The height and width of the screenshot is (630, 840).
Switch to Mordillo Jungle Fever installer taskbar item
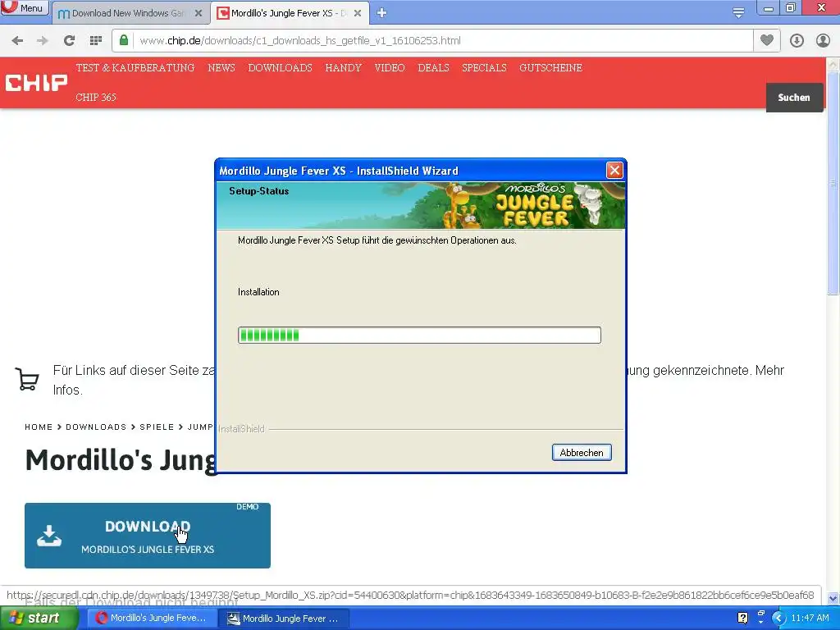pyautogui.click(x=284, y=619)
